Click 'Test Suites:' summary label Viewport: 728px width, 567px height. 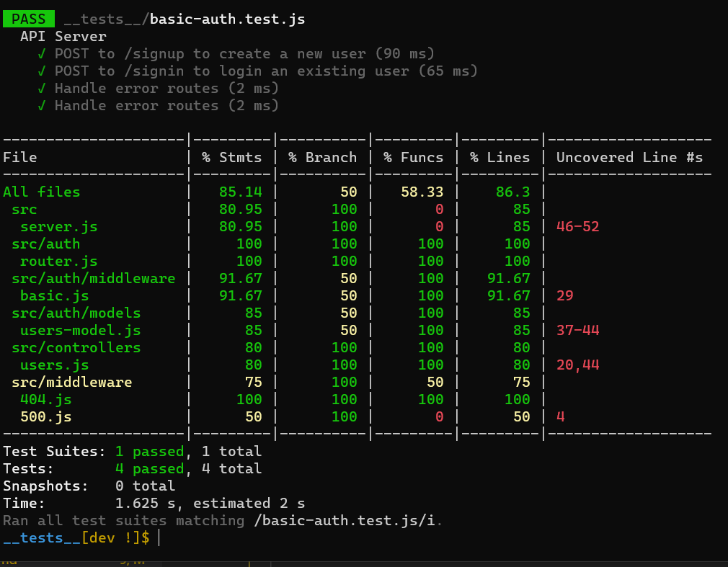pos(54,452)
